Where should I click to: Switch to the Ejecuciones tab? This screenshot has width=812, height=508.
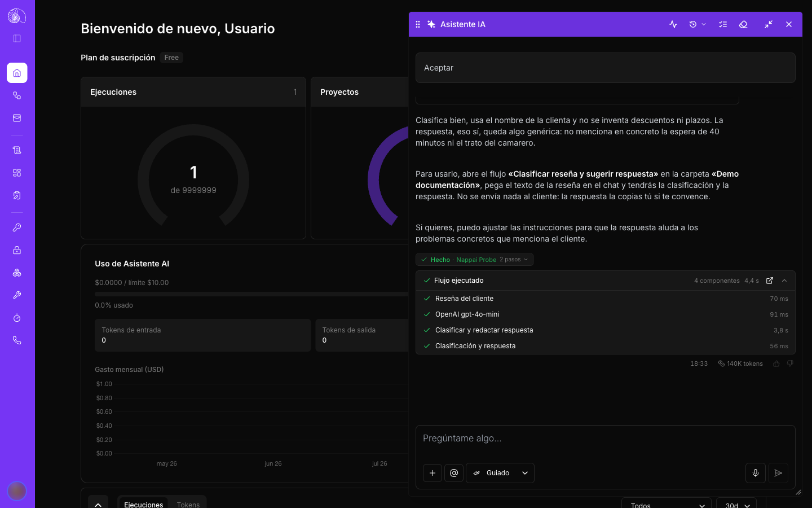143,504
